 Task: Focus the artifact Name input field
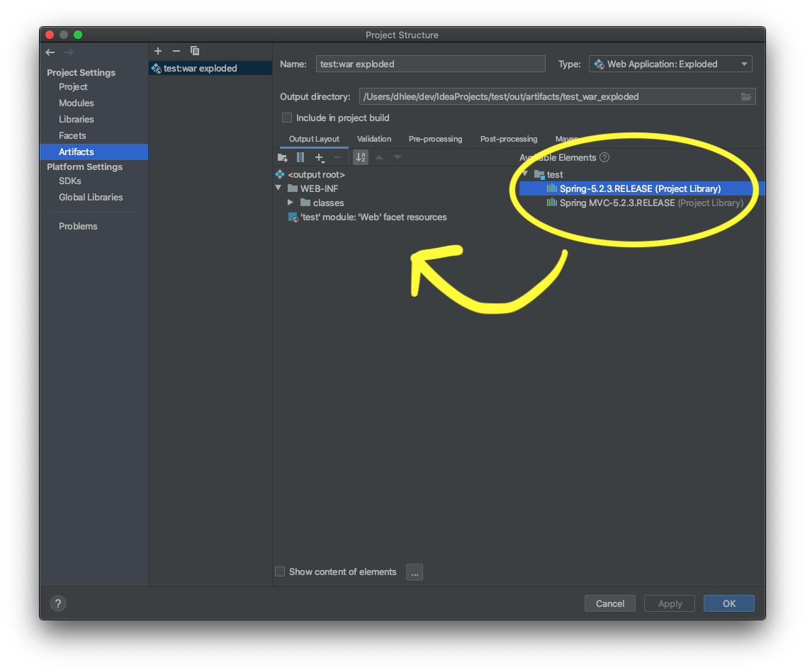430,64
